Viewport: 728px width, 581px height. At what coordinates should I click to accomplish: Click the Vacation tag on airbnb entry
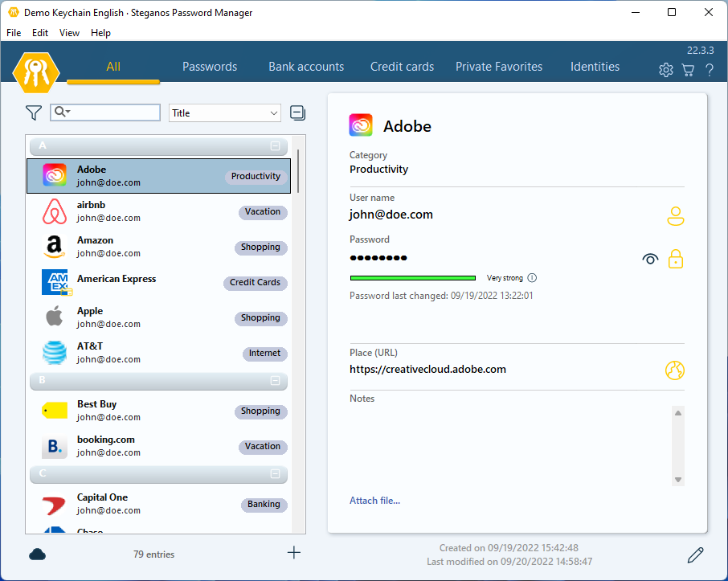tap(263, 212)
